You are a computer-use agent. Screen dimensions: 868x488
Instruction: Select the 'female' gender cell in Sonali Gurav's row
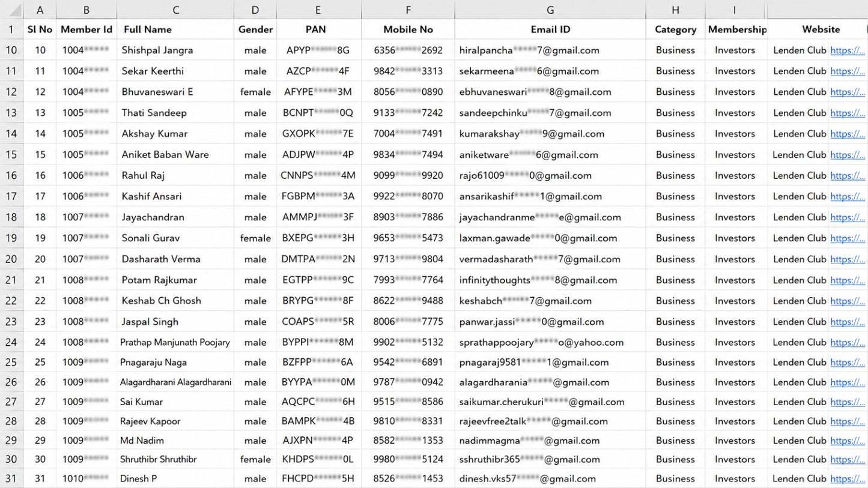[255, 238]
